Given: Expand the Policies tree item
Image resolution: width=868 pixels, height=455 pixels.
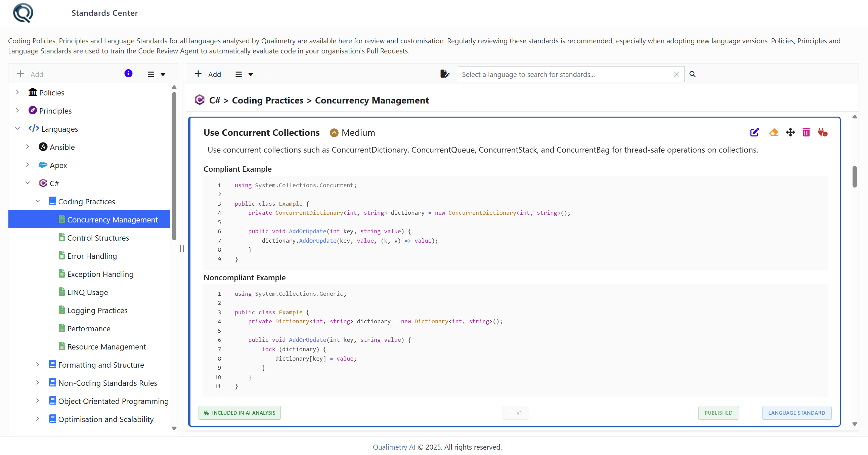Looking at the screenshot, I should 17,92.
